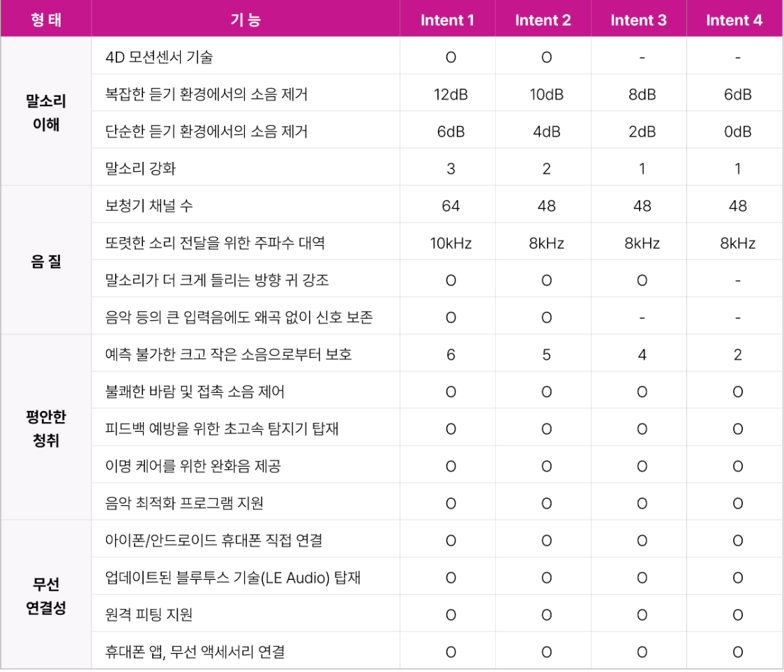Click the 기능 column header
The height and width of the screenshot is (672, 784).
click(246, 20)
